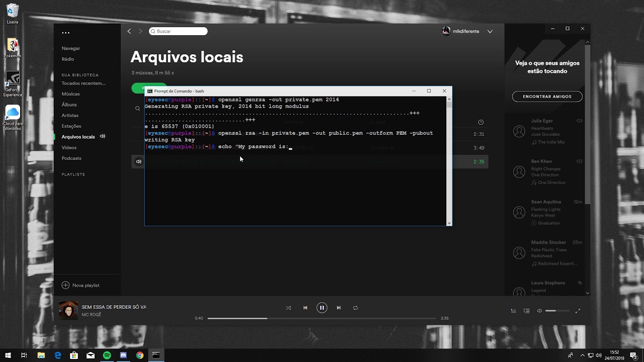Skip to the previous track
This screenshot has width=644, height=362.
coord(305,308)
